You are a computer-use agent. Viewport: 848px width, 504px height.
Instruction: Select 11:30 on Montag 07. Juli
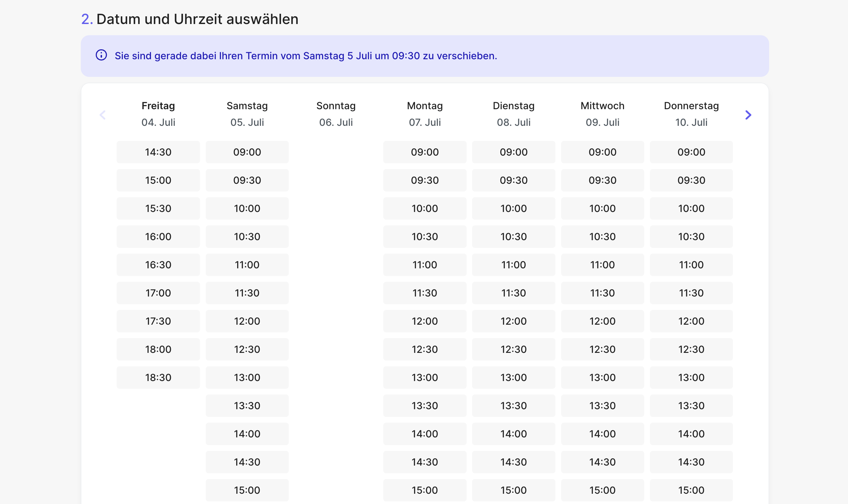(425, 293)
